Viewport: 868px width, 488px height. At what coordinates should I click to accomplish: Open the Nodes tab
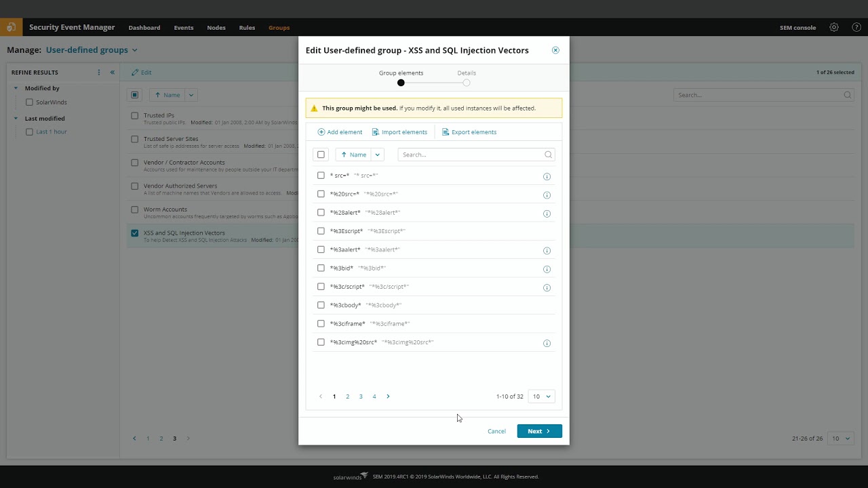click(216, 28)
